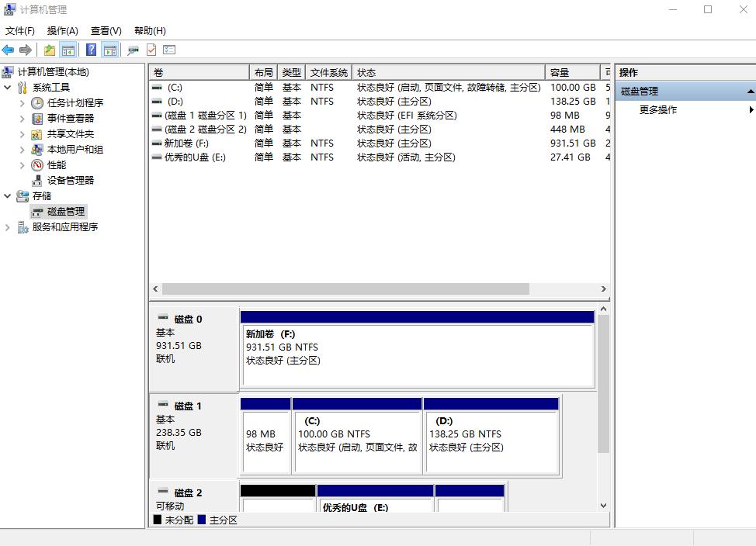The image size is (756, 546).
Task: Collapse the 磁盘管理 section in the Actions pane
Action: pyautogui.click(x=748, y=91)
